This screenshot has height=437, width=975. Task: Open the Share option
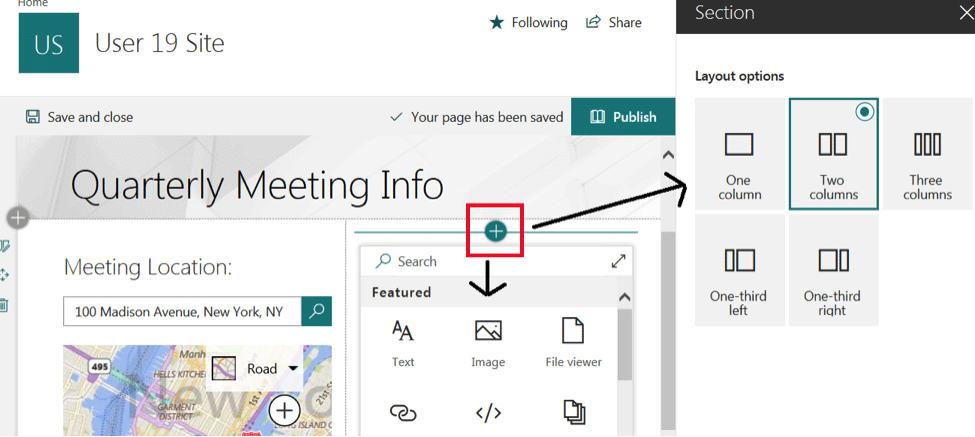point(613,23)
